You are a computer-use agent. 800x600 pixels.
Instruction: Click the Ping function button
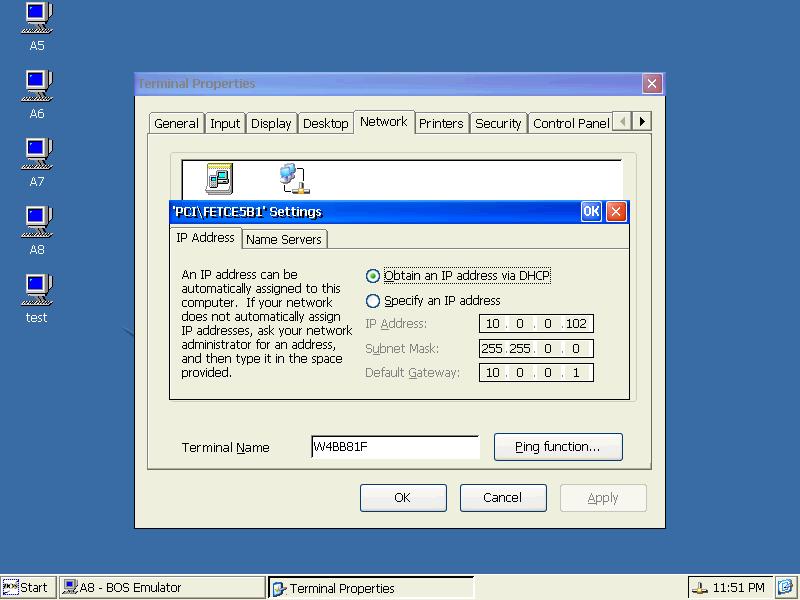click(x=558, y=447)
